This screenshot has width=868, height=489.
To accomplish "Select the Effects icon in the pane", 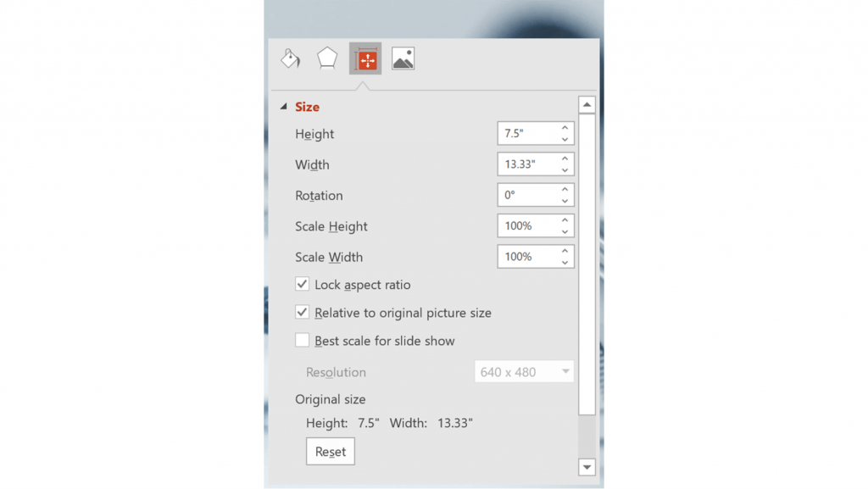I will (x=327, y=58).
